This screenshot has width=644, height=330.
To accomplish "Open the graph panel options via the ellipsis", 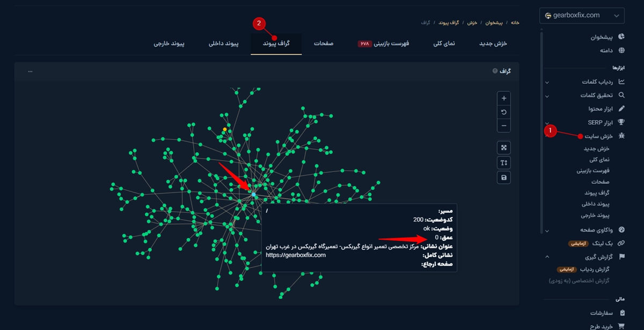I will pyautogui.click(x=30, y=70).
